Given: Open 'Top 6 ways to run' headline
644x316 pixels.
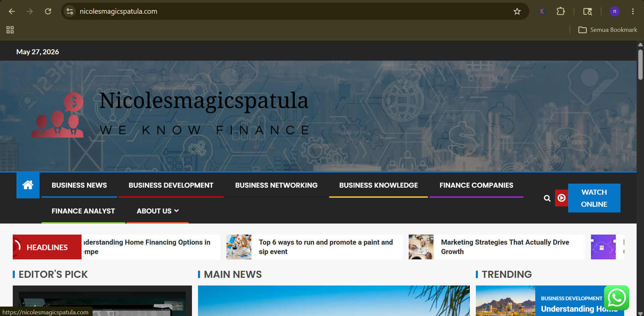Looking at the screenshot, I should point(326,247).
